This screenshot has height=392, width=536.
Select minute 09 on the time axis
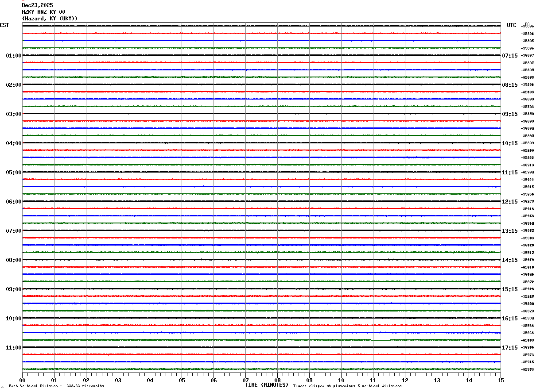[309, 380]
